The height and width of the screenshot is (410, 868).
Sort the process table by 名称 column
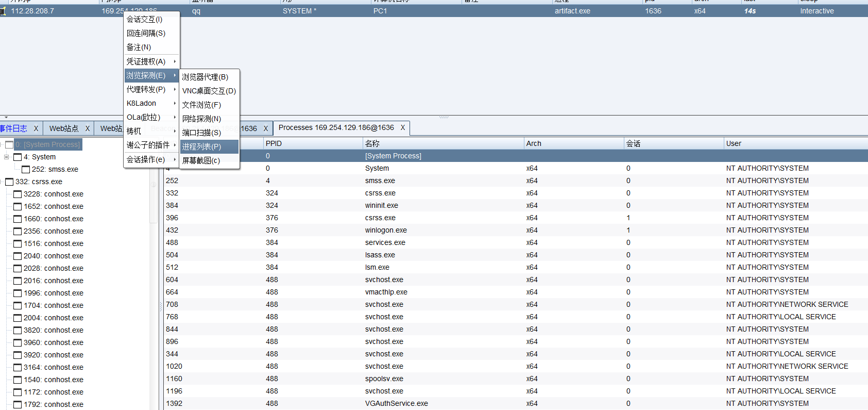click(443, 143)
